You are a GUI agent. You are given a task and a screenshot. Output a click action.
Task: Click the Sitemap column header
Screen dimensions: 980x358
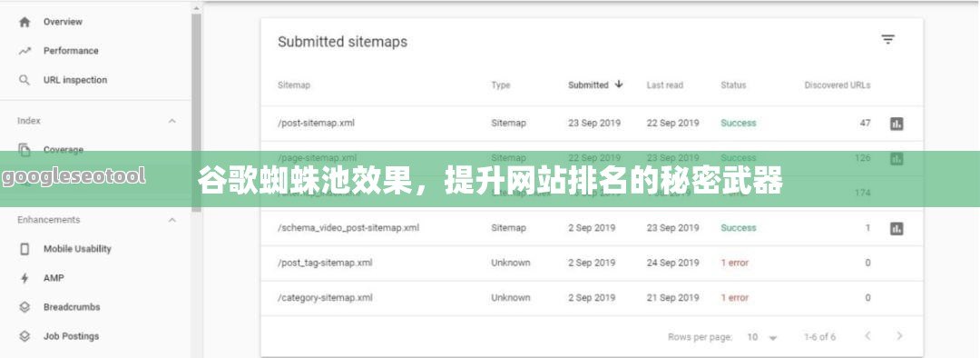[x=294, y=85]
